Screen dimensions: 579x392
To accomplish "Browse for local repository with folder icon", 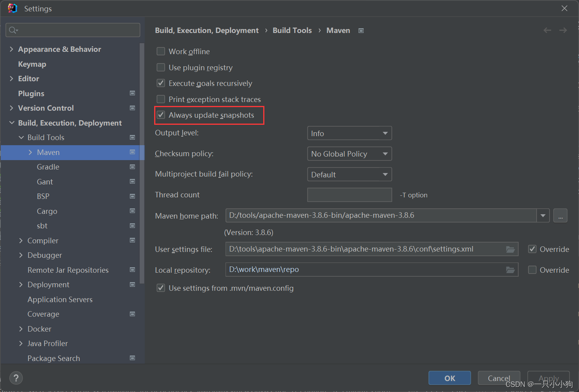I will coord(510,270).
